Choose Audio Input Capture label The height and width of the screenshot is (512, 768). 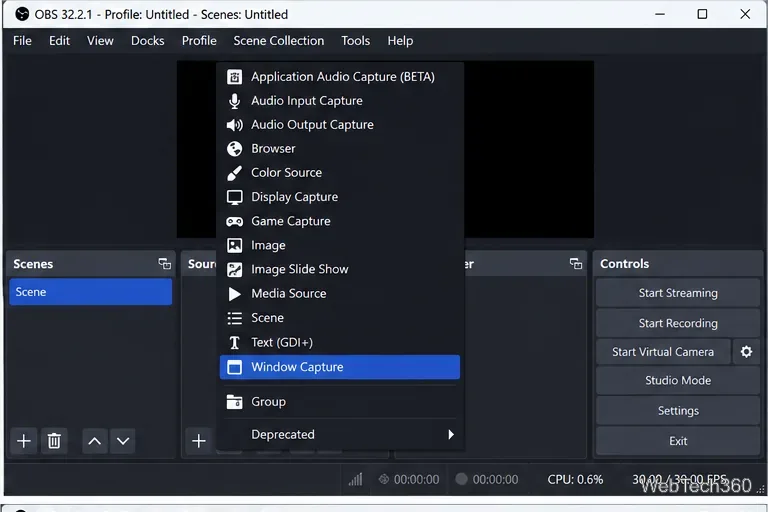tap(307, 101)
